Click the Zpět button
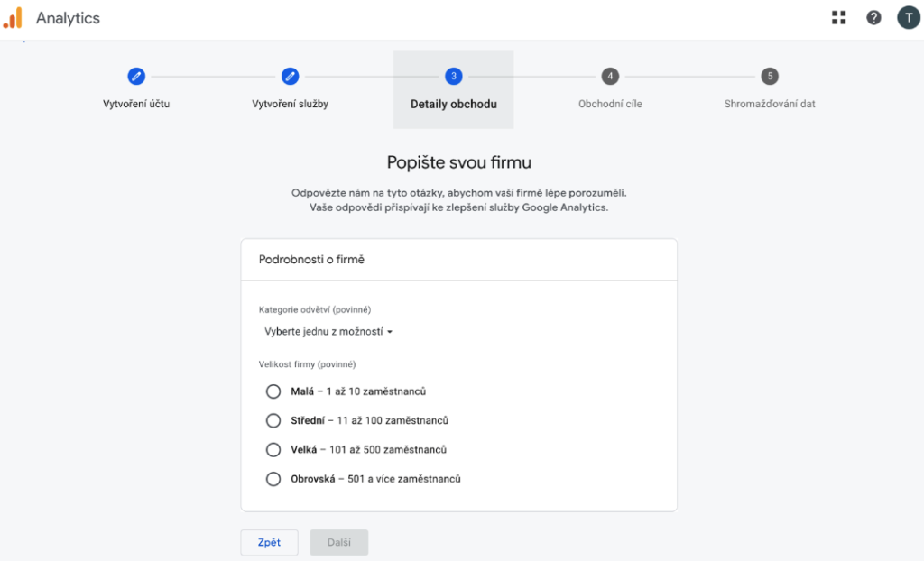Image resolution: width=924 pixels, height=561 pixels. [x=269, y=542]
